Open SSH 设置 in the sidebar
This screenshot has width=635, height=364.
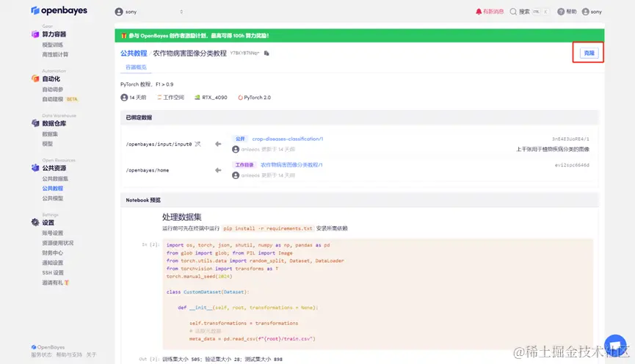pyautogui.click(x=53, y=272)
